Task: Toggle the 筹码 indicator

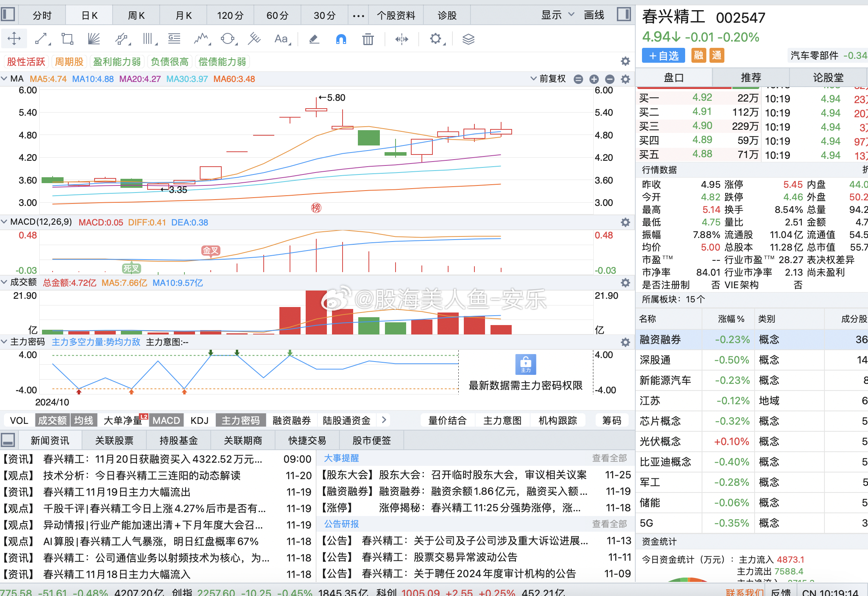Action: pyautogui.click(x=612, y=420)
